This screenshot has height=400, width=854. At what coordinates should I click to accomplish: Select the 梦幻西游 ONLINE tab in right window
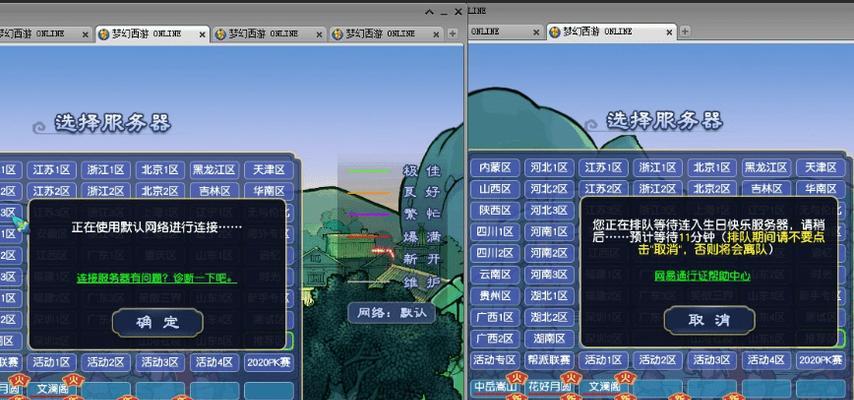611,32
